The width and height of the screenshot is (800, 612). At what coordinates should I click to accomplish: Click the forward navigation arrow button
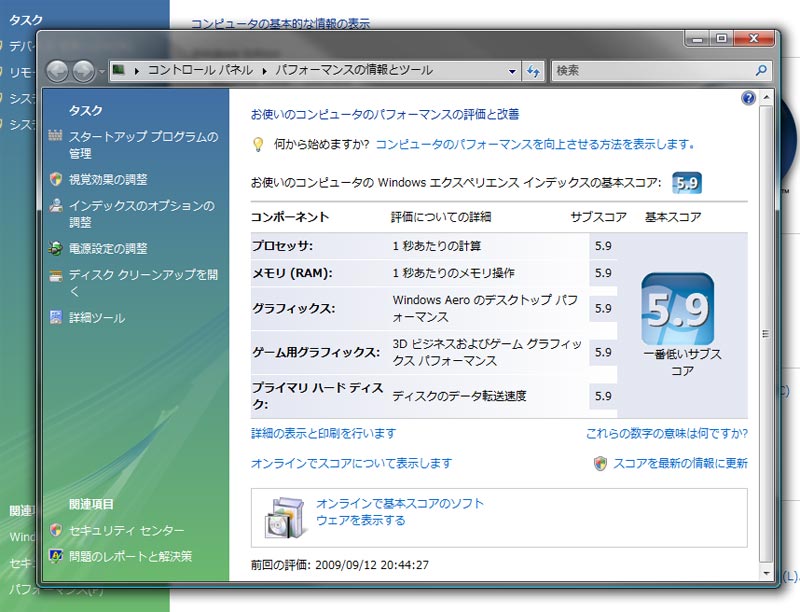coord(84,71)
